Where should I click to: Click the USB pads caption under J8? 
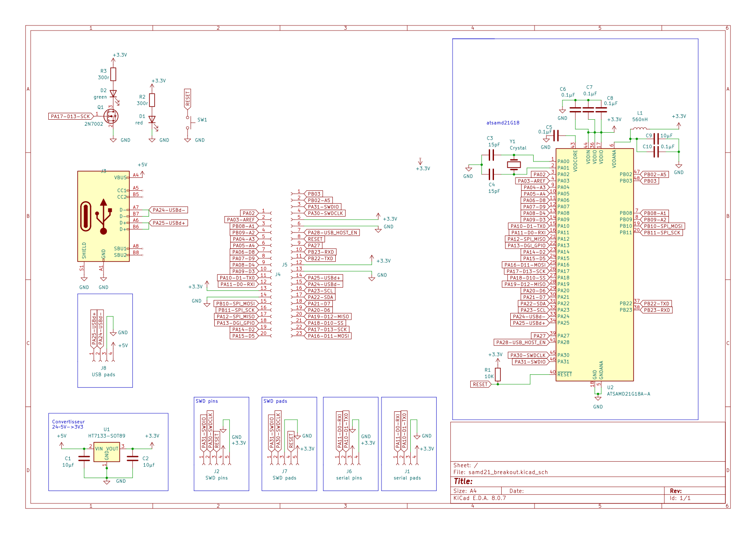click(x=103, y=375)
